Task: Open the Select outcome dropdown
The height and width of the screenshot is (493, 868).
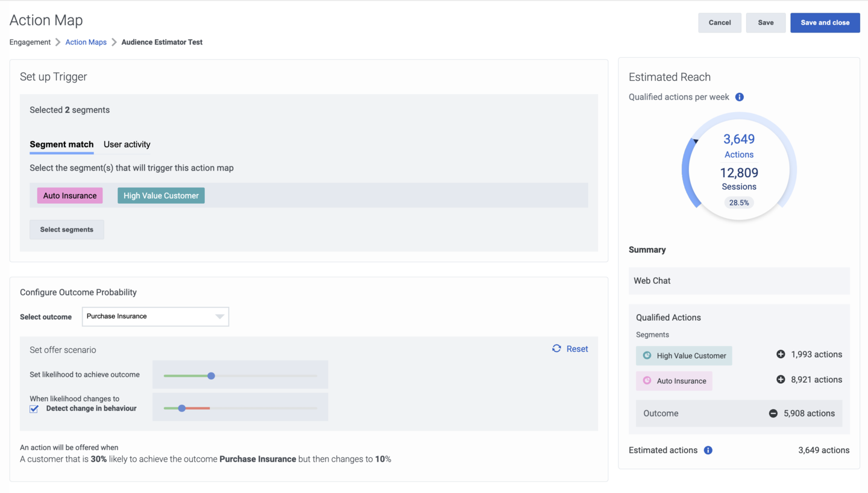Action: click(156, 316)
